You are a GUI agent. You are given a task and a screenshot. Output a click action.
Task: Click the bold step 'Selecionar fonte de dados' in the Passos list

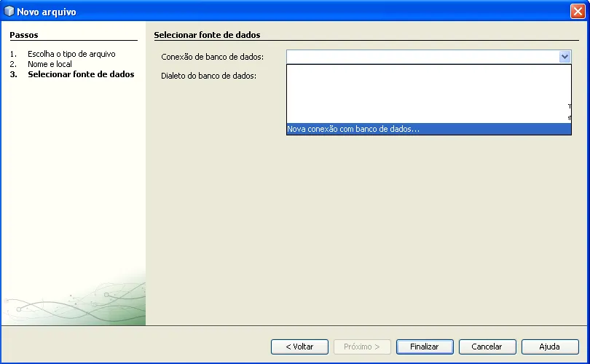(x=81, y=74)
